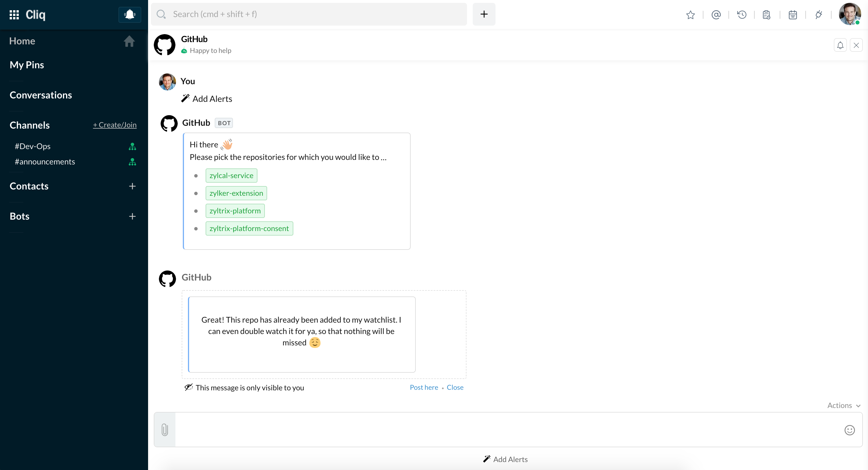The height and width of the screenshot is (470, 868).
Task: Toggle the sidebar notification bell button
Action: (130, 15)
